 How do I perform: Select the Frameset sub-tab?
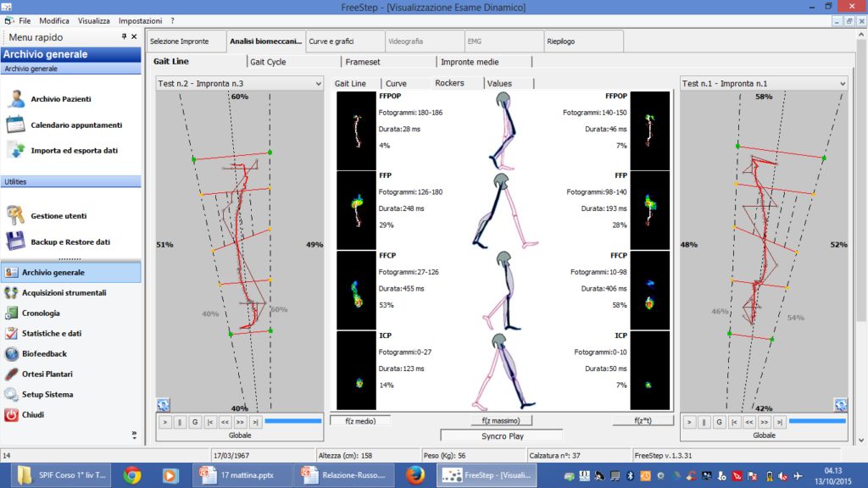pyautogui.click(x=389, y=62)
